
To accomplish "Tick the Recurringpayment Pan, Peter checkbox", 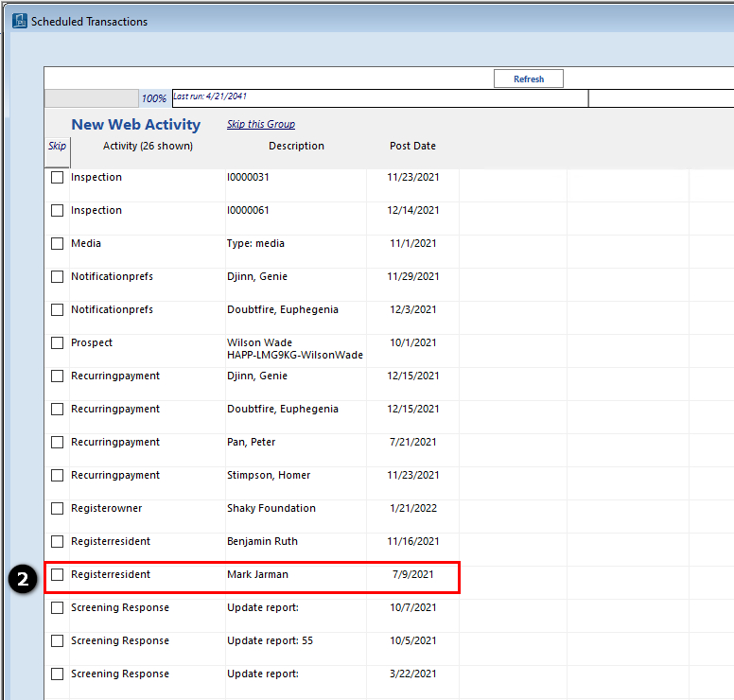I will [x=57, y=442].
